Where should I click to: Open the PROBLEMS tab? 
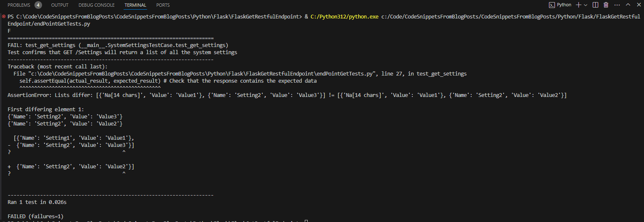pyautogui.click(x=19, y=5)
